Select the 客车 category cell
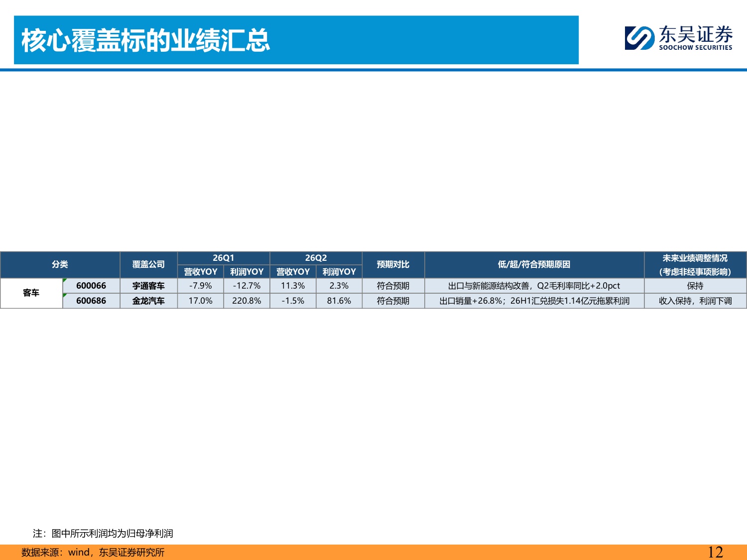This screenshot has width=747, height=560. coord(31,293)
